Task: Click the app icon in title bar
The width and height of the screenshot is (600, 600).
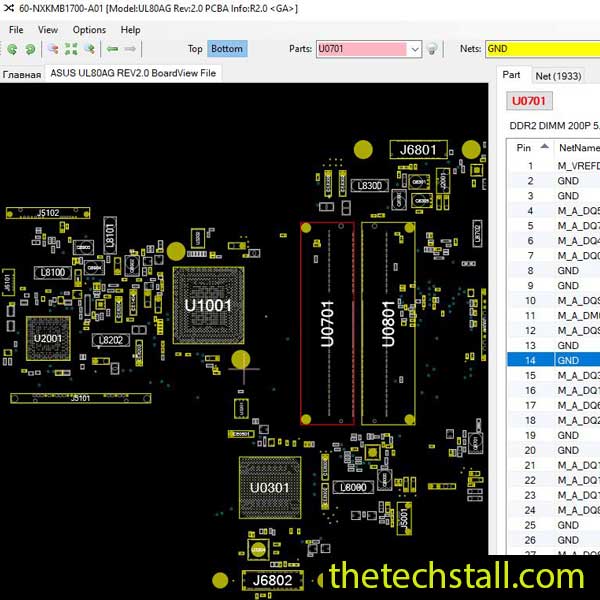Action: point(9,8)
